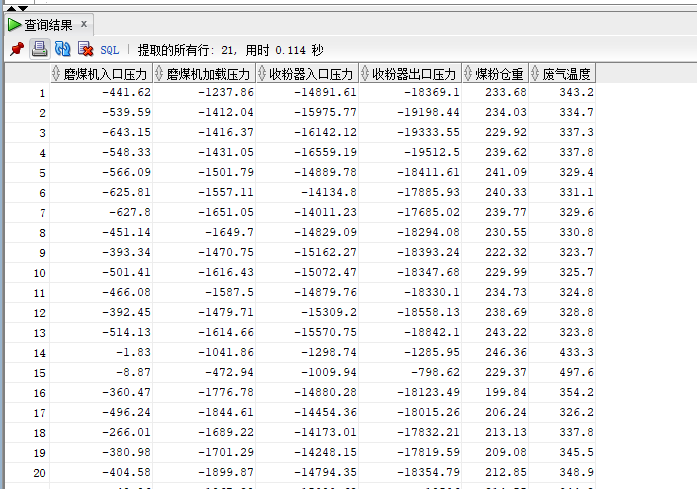
Task: Click cell value -1237.86
Action: pyautogui.click(x=226, y=92)
